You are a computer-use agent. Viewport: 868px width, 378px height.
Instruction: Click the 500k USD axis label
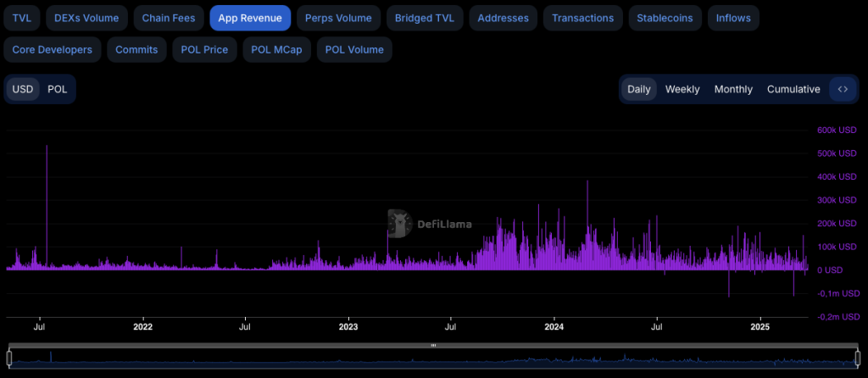pos(837,153)
